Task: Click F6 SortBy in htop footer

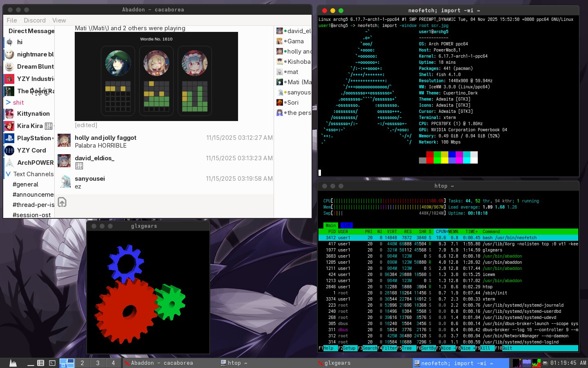Action: (x=426, y=348)
